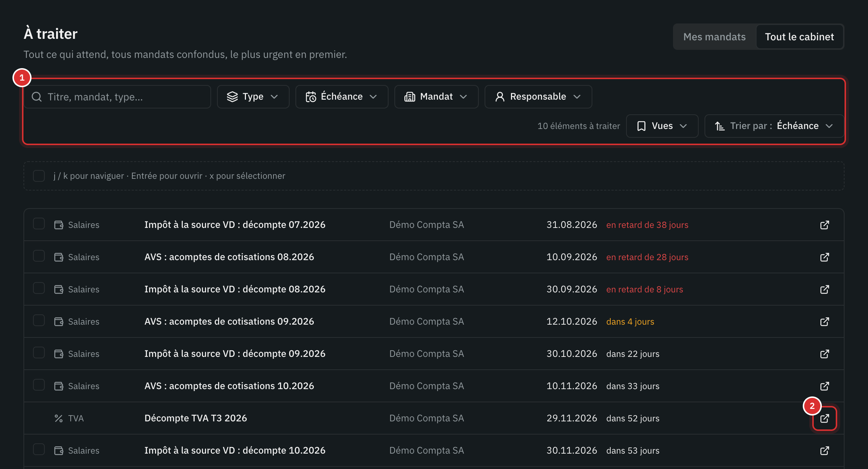
Task: Toggle the select-all checkbox in the hint bar
Action: [39, 176]
